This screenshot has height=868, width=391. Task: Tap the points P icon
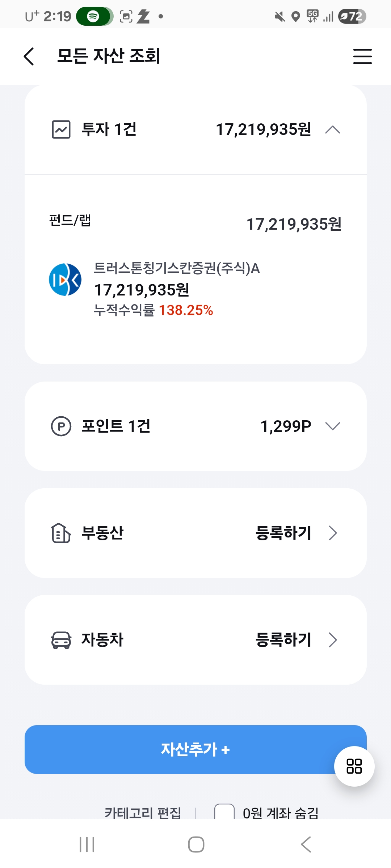click(x=61, y=426)
